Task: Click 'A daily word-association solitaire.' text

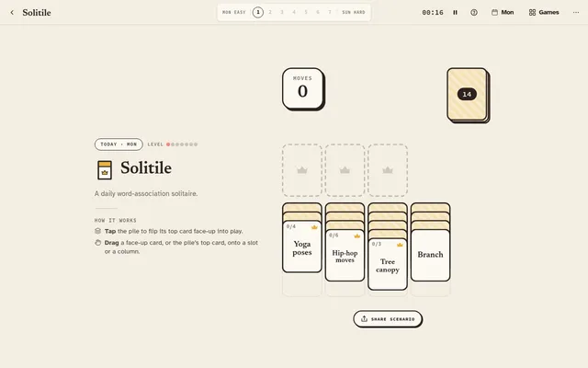Action: (x=146, y=193)
